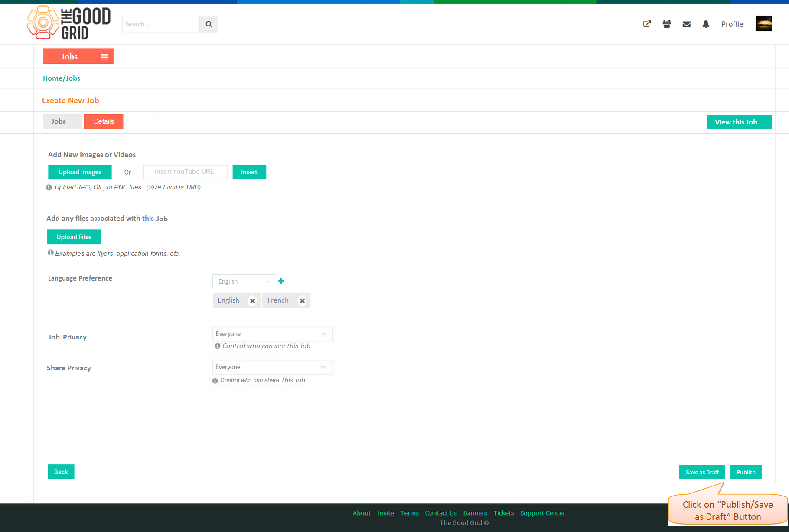789x532 pixels.
Task: Click the Back button
Action: pos(61,472)
